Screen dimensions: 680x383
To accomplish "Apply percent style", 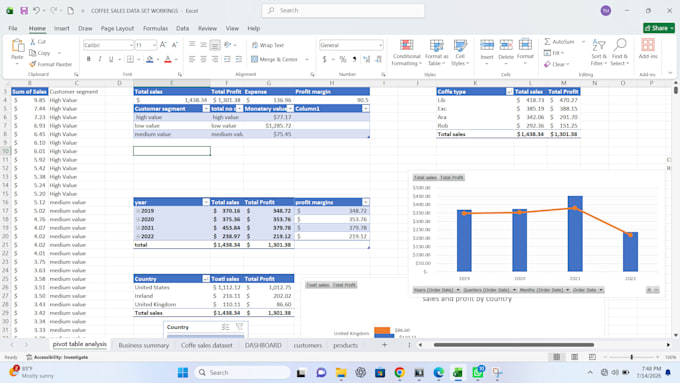I will pyautogui.click(x=343, y=59).
